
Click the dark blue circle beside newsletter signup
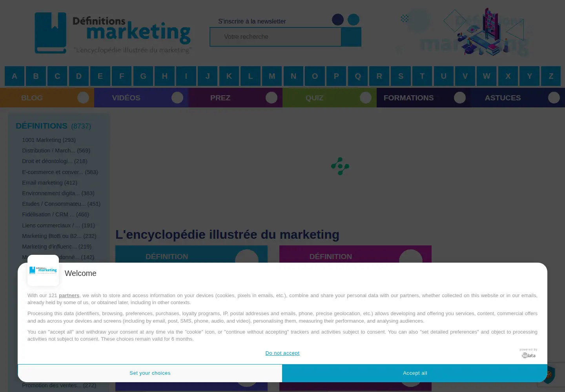pos(338,20)
